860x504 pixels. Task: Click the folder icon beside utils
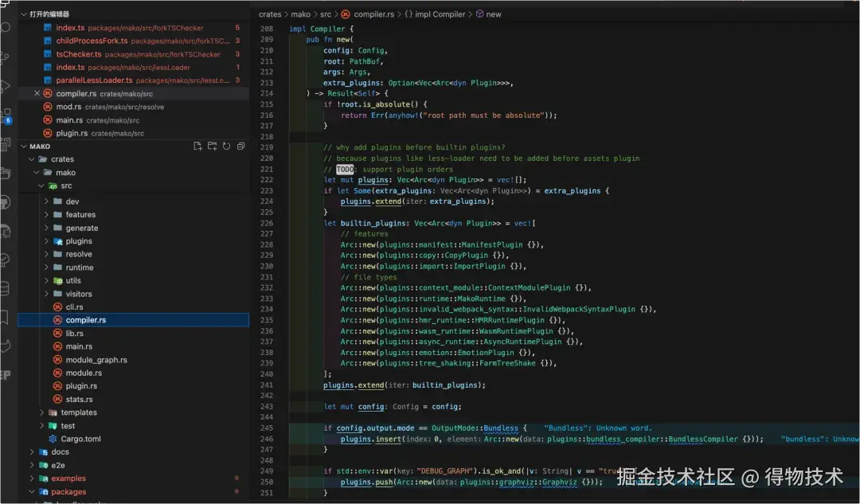pos(57,280)
